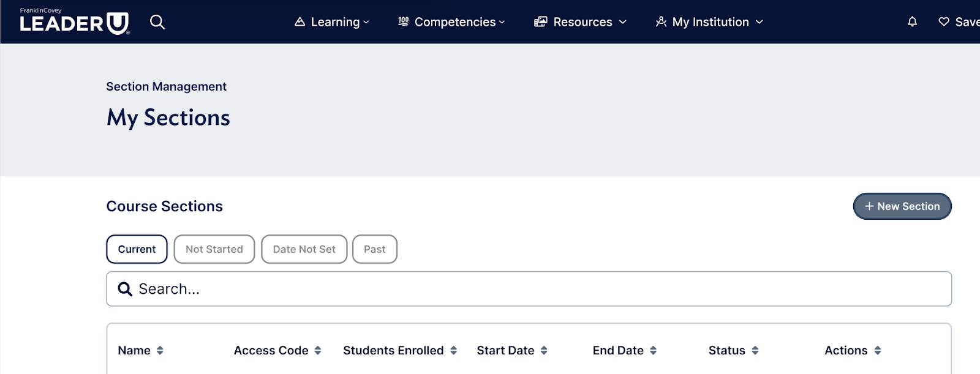This screenshot has width=980, height=374.
Task: Open the My Institution dropdown
Action: tap(709, 22)
